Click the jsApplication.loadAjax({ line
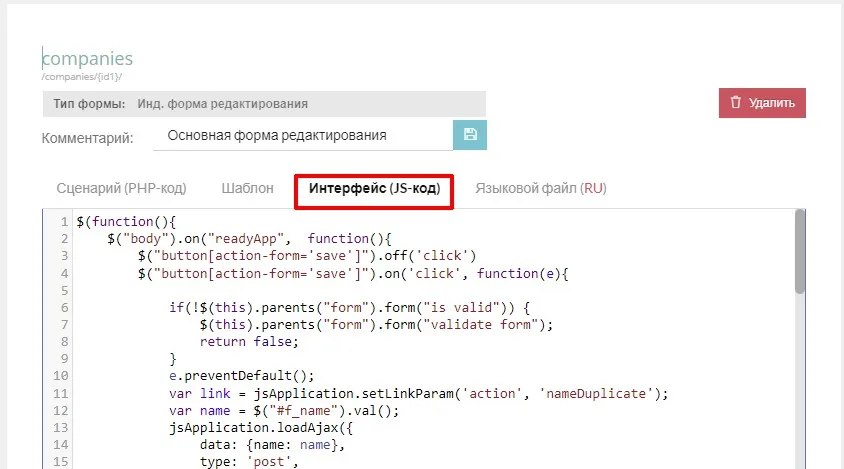Viewport: 844px width, 469px height. point(272,427)
